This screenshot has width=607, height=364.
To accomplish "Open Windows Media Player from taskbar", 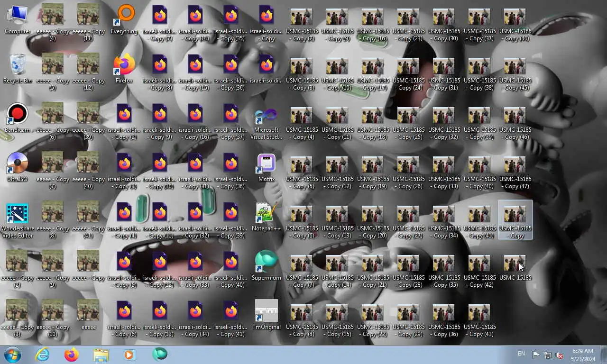I will [130, 355].
